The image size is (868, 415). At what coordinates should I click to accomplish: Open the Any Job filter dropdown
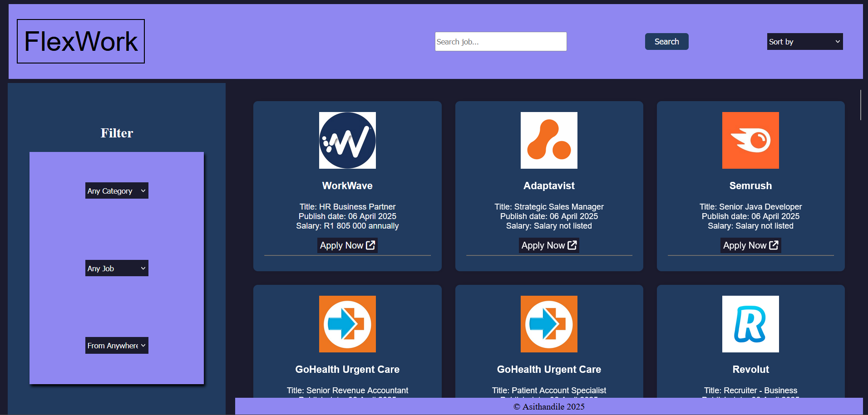coord(117,269)
